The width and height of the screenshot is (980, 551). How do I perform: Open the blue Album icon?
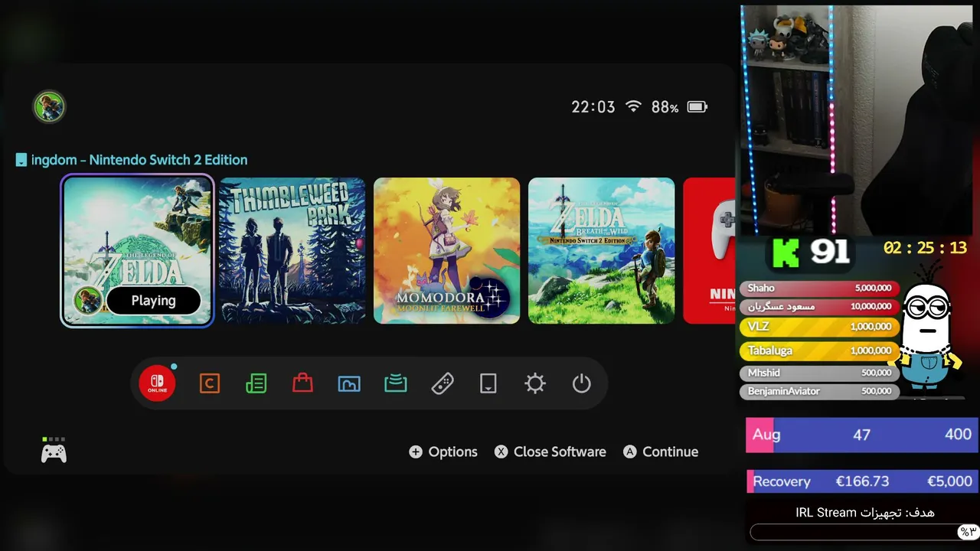(x=349, y=383)
